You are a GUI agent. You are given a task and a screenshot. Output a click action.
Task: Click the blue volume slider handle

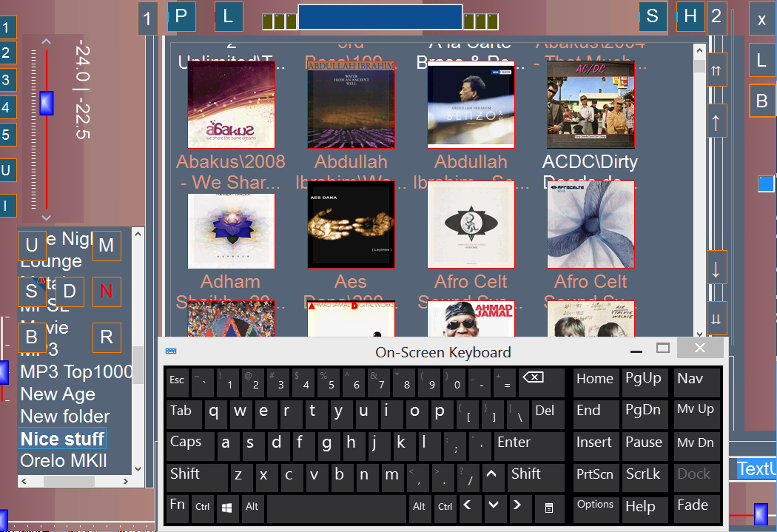47,103
